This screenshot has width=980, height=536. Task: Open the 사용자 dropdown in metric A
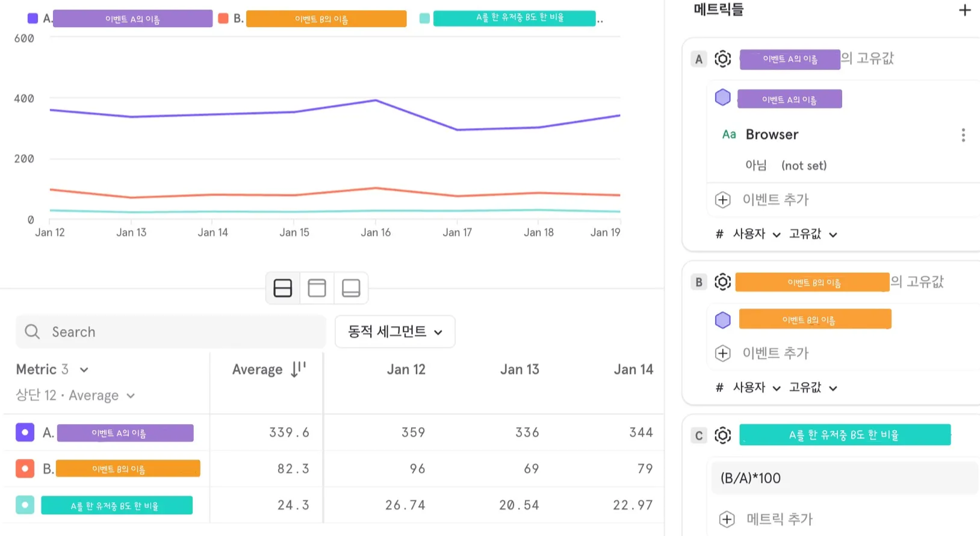pos(756,234)
